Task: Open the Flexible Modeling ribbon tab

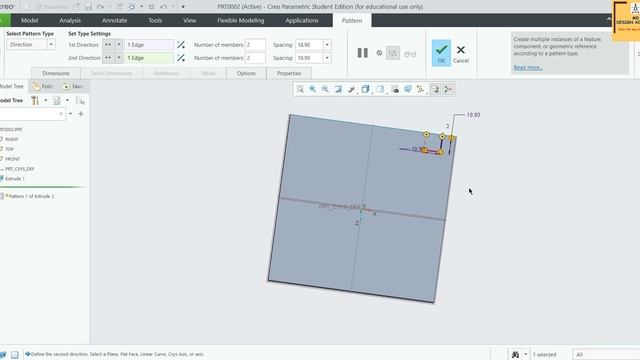Action: [x=240, y=20]
